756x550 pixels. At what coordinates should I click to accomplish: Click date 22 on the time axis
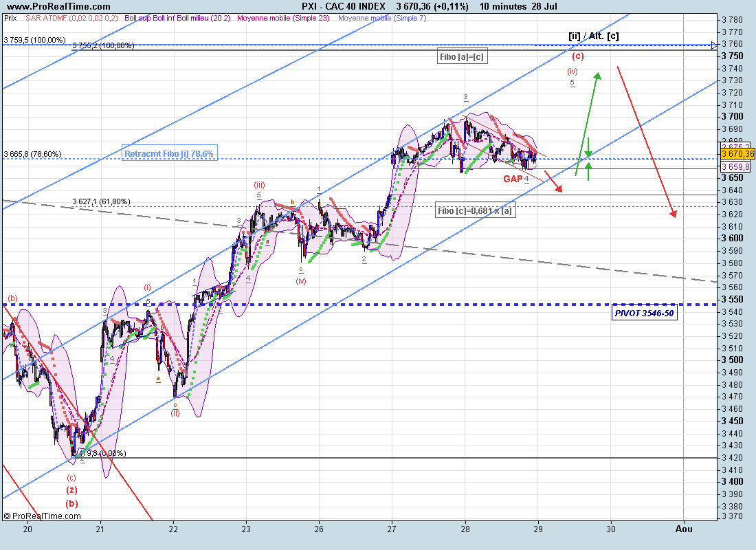click(173, 529)
